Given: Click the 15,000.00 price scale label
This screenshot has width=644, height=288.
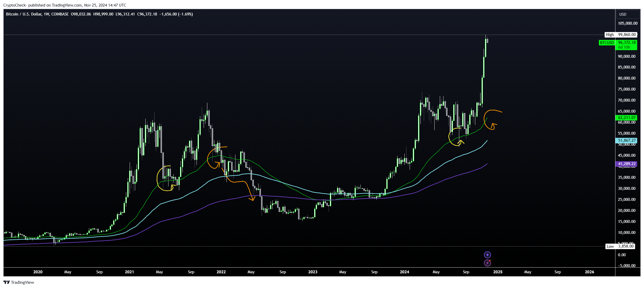Looking at the screenshot, I should pyautogui.click(x=627, y=222).
